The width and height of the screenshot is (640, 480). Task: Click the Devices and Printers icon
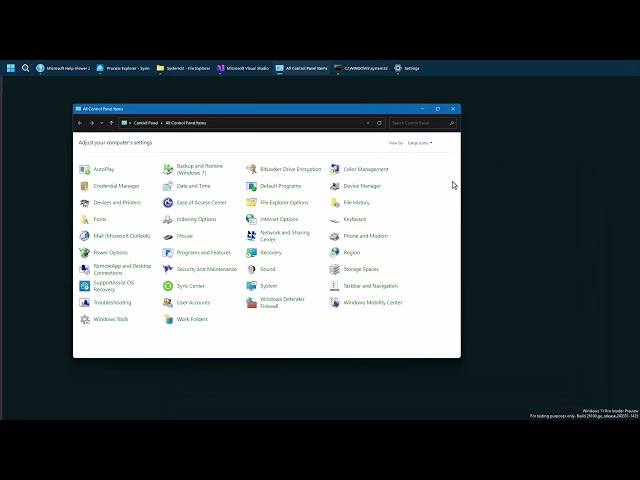coord(84,203)
